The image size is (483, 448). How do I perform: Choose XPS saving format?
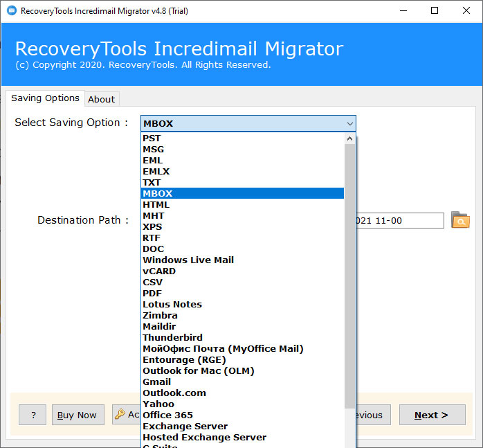pos(242,226)
